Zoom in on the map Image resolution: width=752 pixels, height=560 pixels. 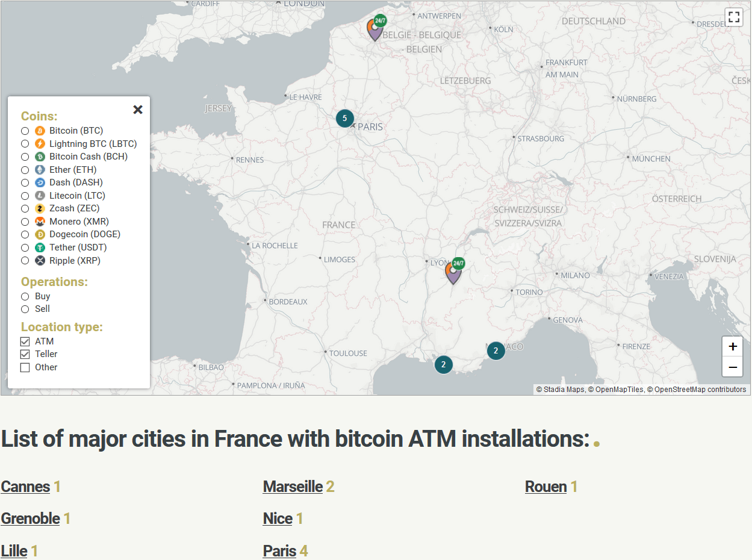coord(732,347)
